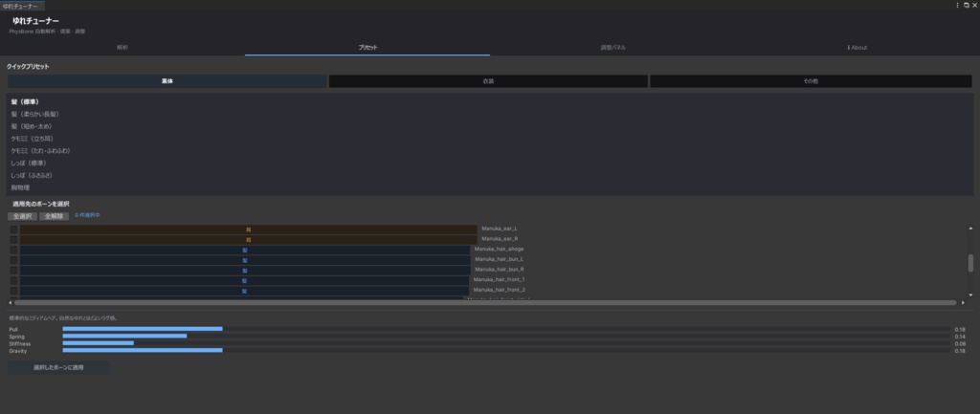Viewport: 980px width, 414px height.
Task: Choose the しっぽ（標準） preset
Action: [490, 163]
